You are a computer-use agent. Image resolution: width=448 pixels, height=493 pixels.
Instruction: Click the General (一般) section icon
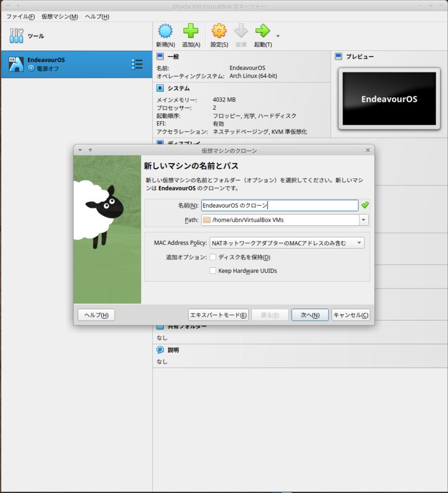coord(160,56)
